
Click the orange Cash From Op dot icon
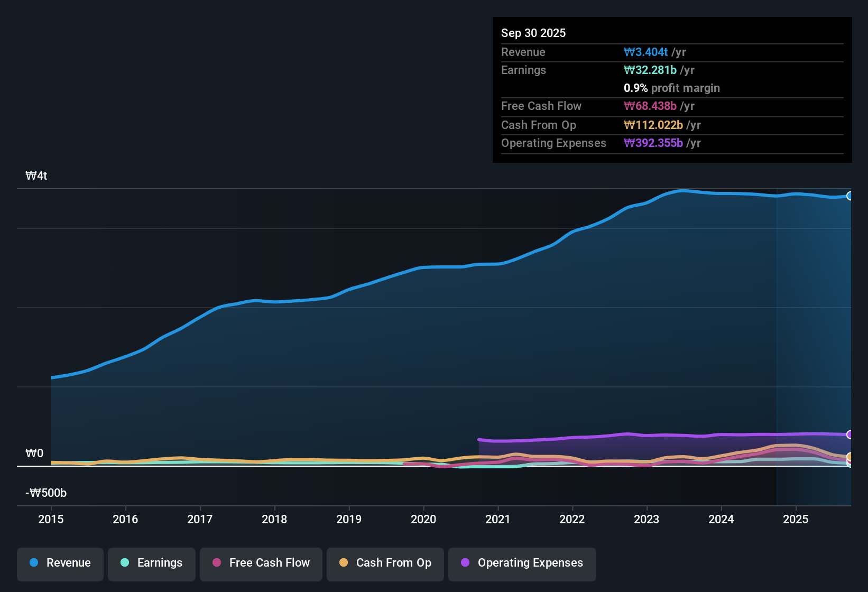pos(344,563)
